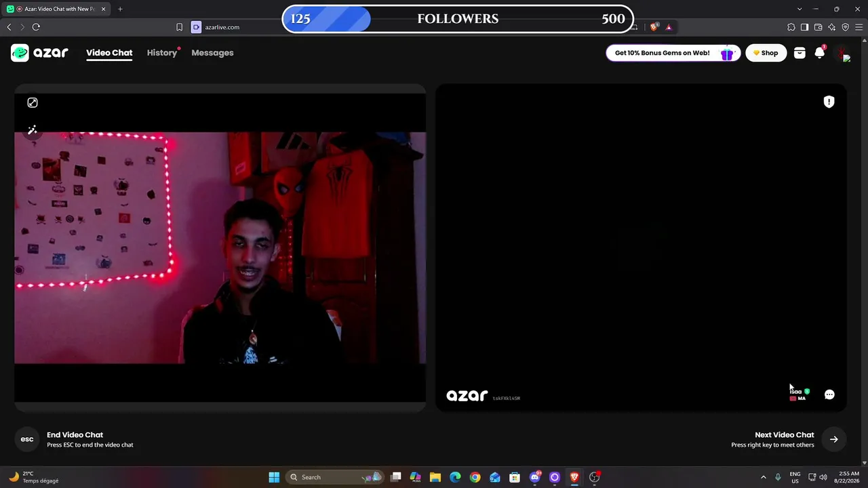Launch Google Chrome from the taskbar

tap(475, 477)
